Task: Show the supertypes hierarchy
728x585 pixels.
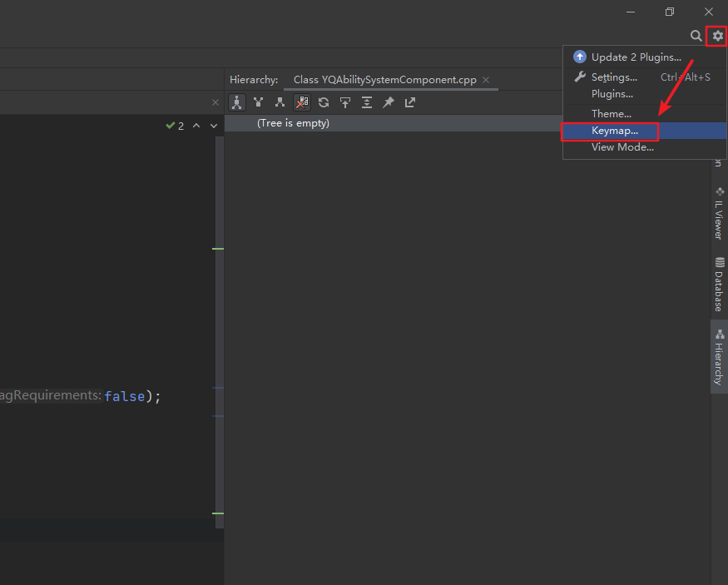Action: coord(258,102)
